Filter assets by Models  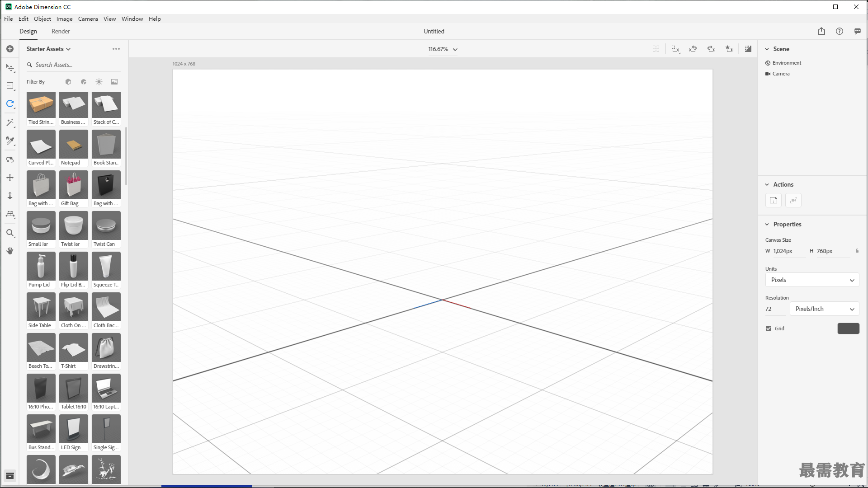coord(68,82)
